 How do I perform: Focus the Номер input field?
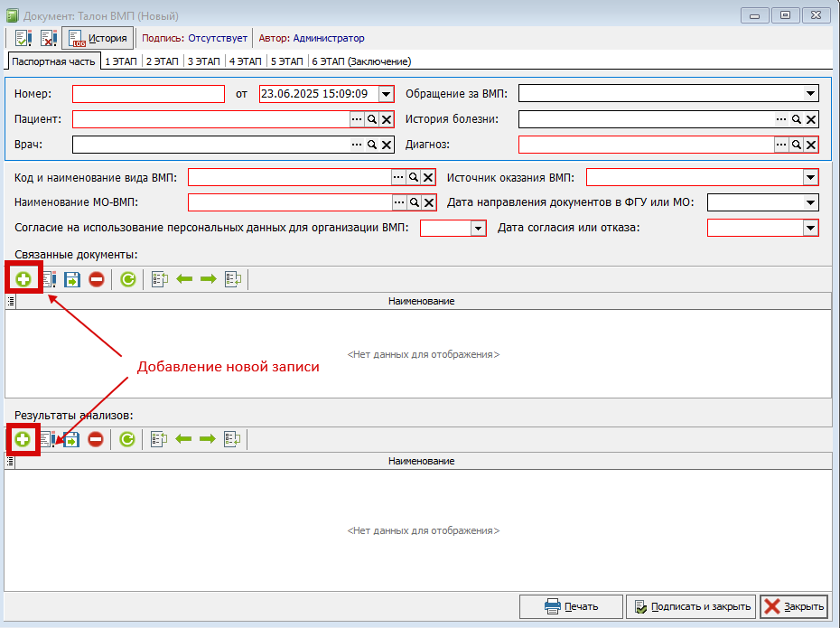(x=148, y=94)
